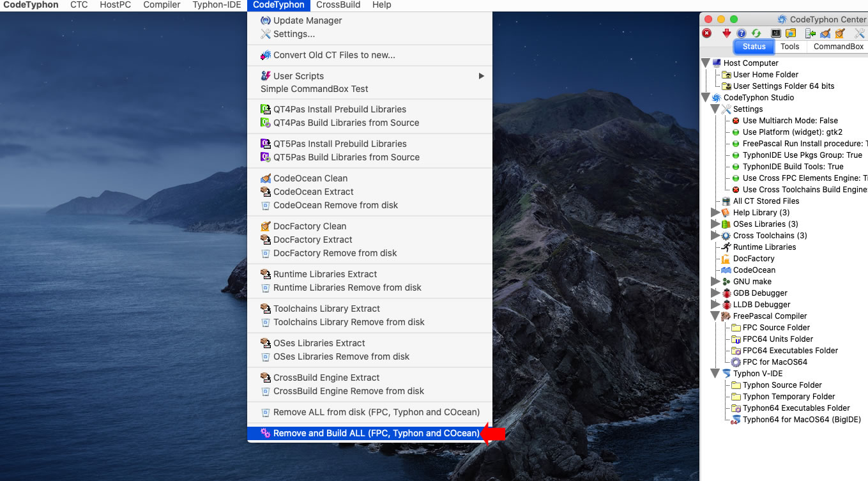This screenshot has width=868, height=481.
Task: Click the Update Manager menu icon
Action: coord(266,20)
